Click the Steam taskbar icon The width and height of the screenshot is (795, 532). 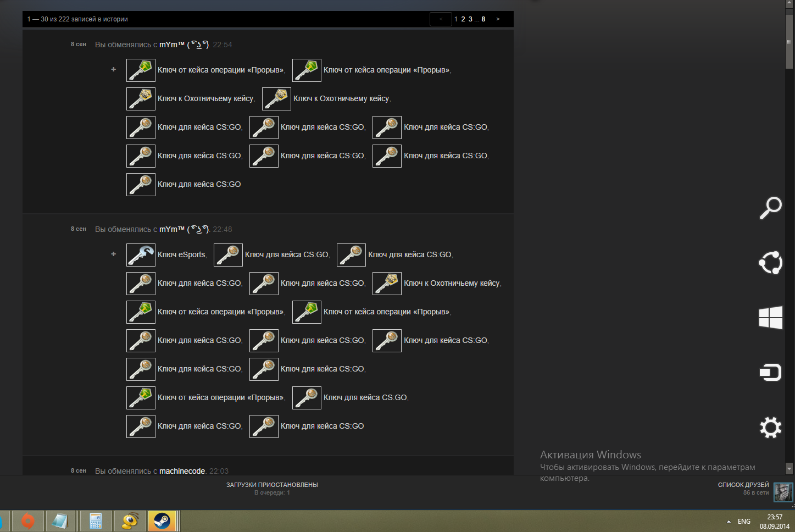(162, 521)
